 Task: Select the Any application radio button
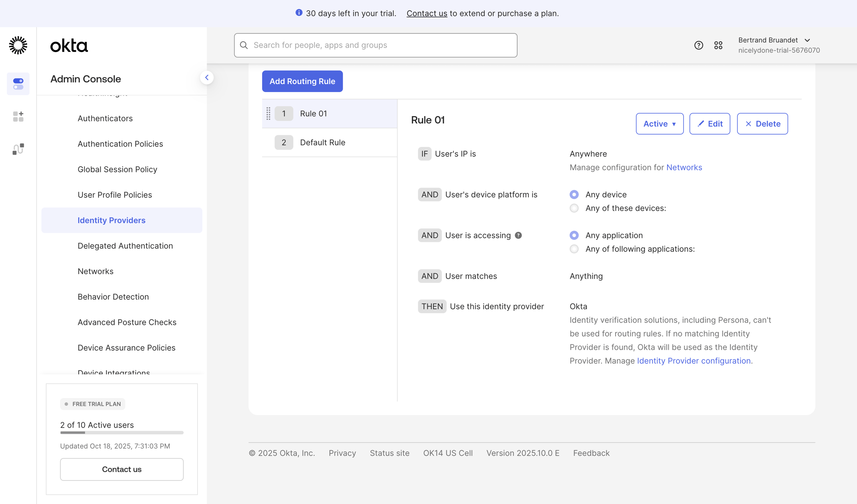click(574, 235)
